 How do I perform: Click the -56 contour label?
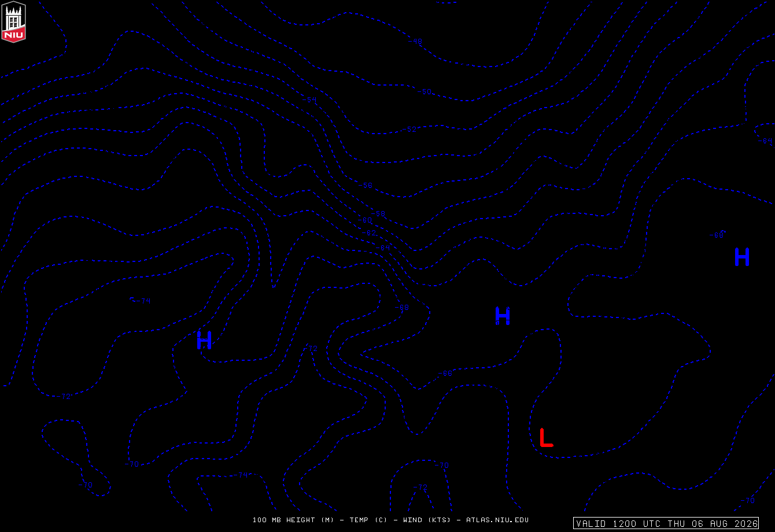[366, 186]
